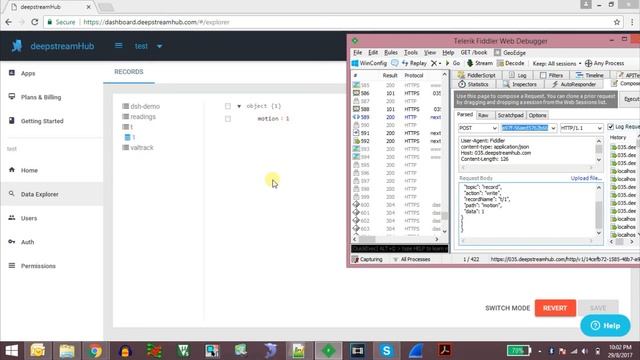This screenshot has width=640, height=360.
Task: Tick the checkbox beside motion : 1
Action: tap(228, 119)
